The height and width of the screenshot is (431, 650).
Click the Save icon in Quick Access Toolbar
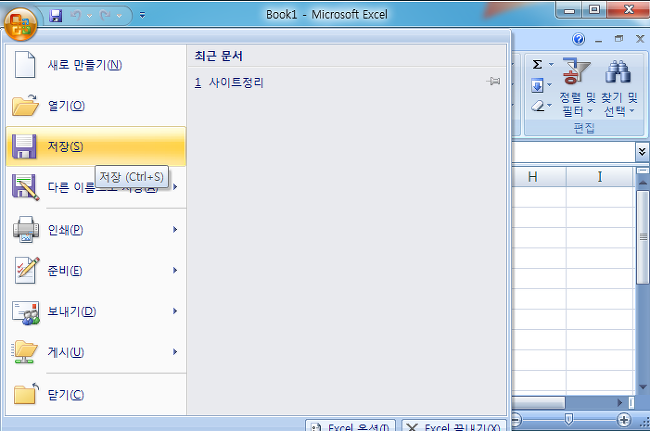[56, 16]
